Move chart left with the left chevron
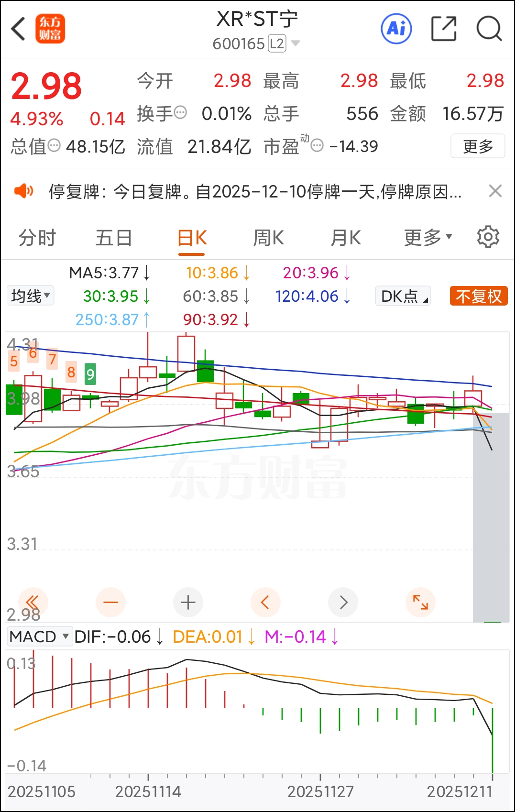The image size is (515, 812). pos(265,602)
